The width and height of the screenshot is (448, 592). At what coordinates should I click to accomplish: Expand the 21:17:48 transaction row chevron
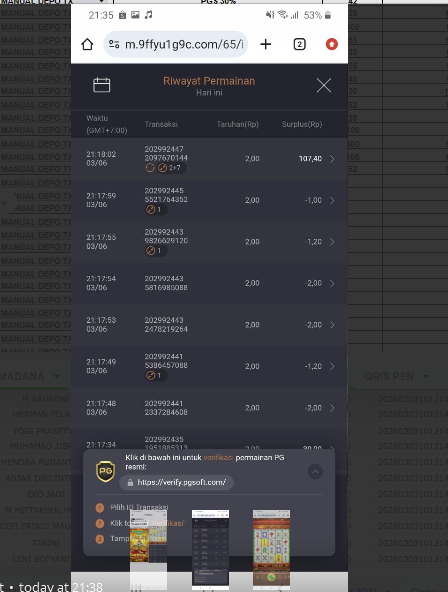332,408
